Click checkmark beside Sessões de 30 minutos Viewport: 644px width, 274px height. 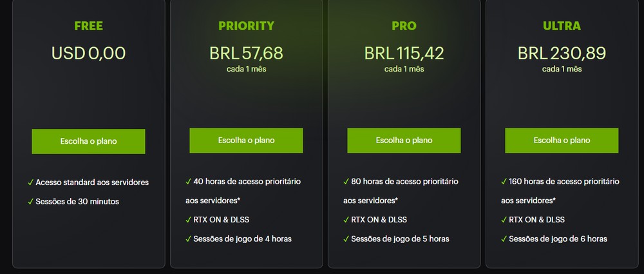[x=30, y=202]
